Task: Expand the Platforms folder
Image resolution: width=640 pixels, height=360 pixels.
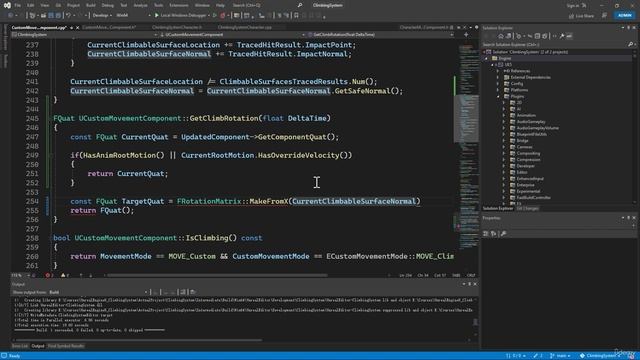Action: pos(498,90)
